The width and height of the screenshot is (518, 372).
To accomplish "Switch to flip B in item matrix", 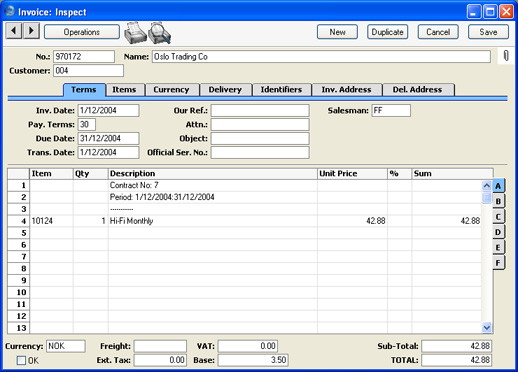I will (498, 201).
